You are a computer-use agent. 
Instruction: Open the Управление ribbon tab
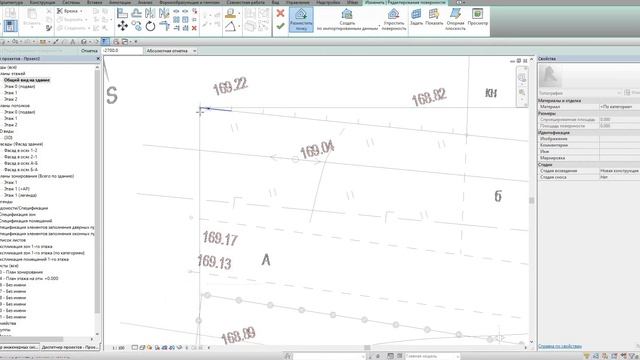[x=298, y=2]
